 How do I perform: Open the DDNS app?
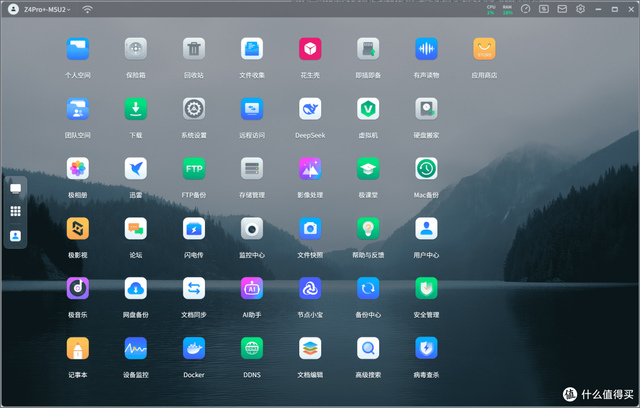click(x=252, y=348)
